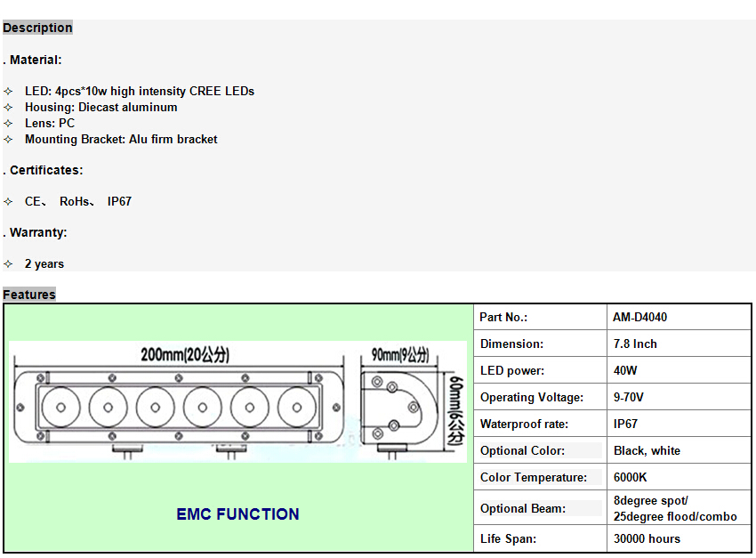Click the diamond bullet beside Housing: Diecast aluminum
Image resolution: width=756 pixels, height=558 pixels.
coord(8,108)
